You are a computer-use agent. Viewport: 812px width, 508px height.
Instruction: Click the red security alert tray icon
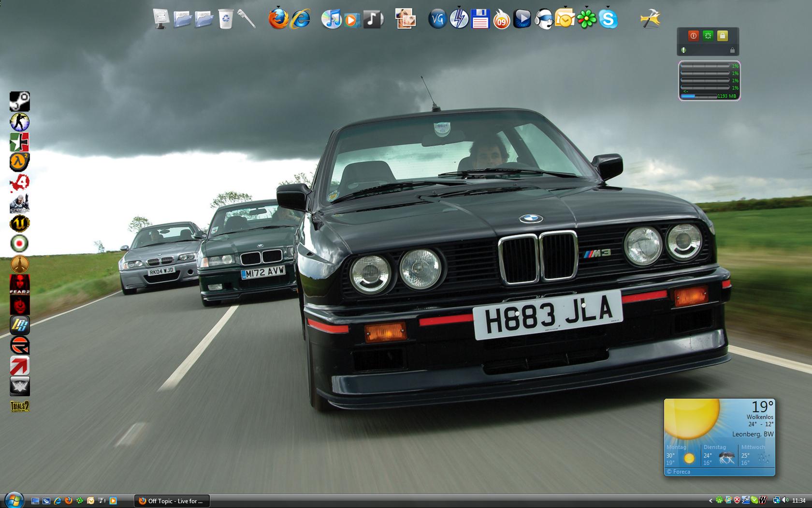(x=737, y=500)
